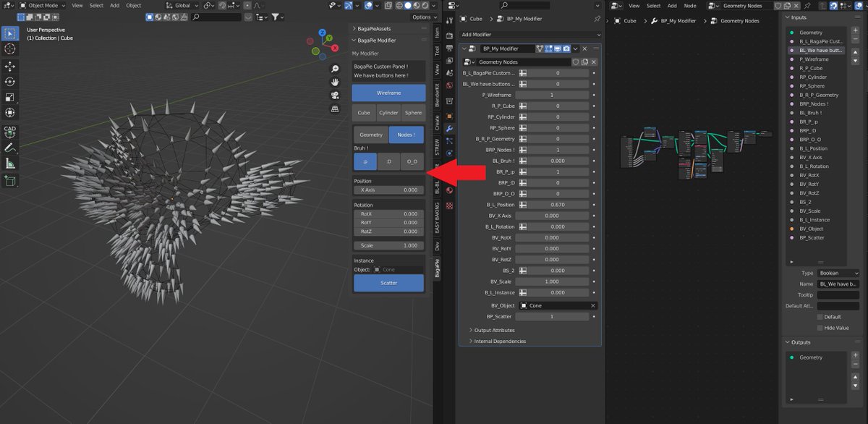Select the Geometry option in BagaPie panel
The height and width of the screenshot is (424, 868).
pyautogui.click(x=371, y=135)
